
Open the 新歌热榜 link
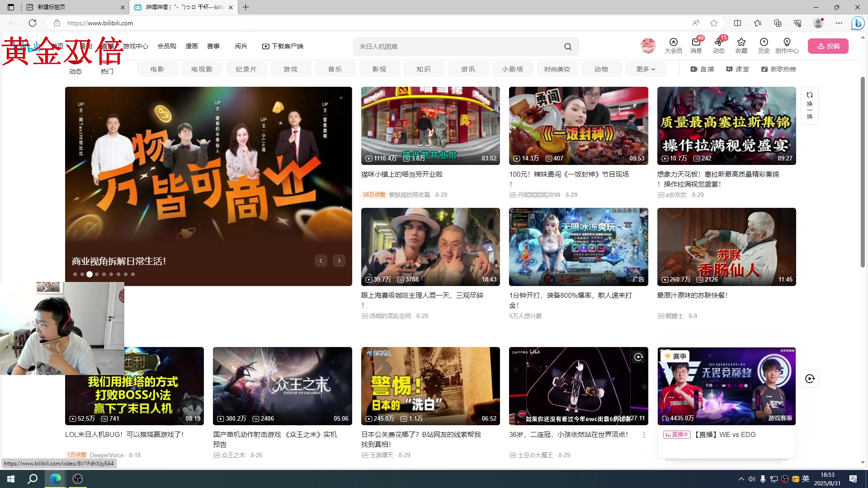tap(778, 69)
